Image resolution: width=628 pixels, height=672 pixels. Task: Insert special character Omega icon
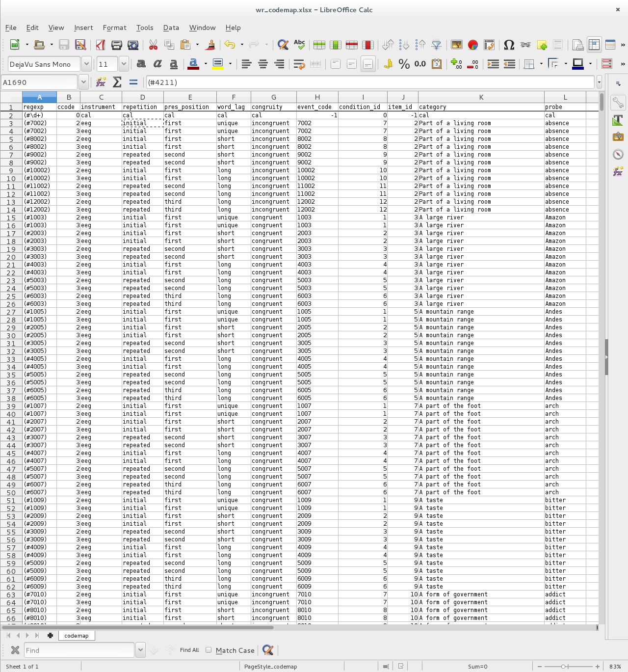coord(509,45)
